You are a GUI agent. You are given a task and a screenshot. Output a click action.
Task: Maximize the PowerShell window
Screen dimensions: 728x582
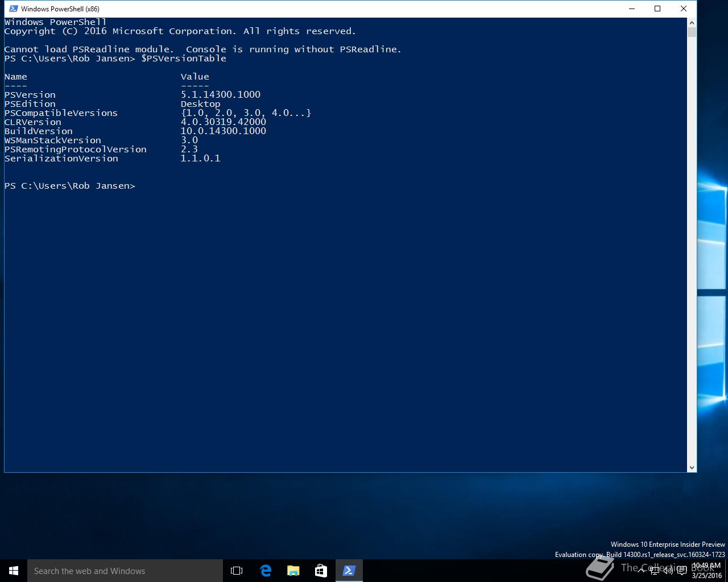coord(657,9)
